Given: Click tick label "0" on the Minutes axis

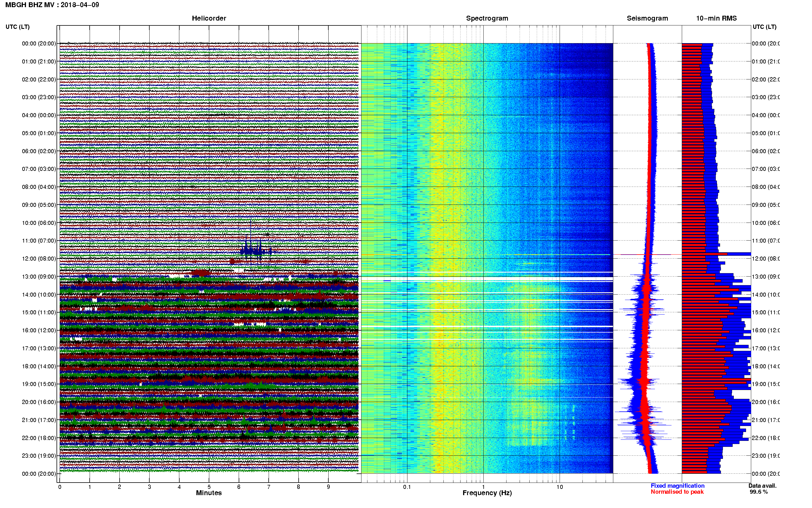Looking at the screenshot, I should coord(60,487).
